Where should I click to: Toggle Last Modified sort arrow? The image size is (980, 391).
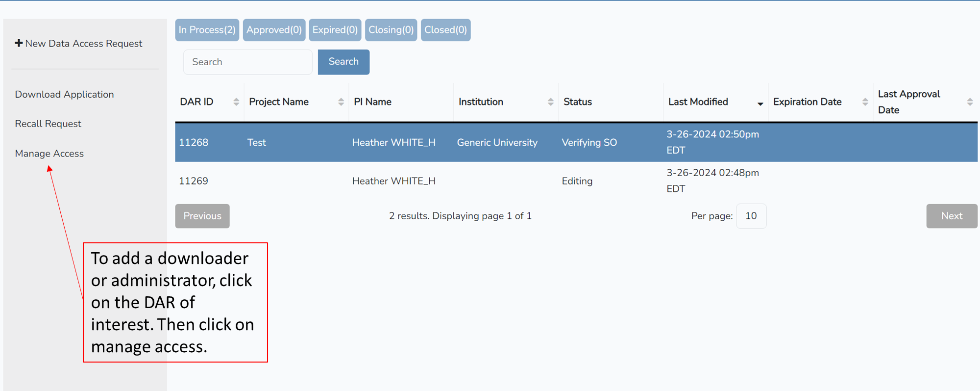tap(760, 104)
